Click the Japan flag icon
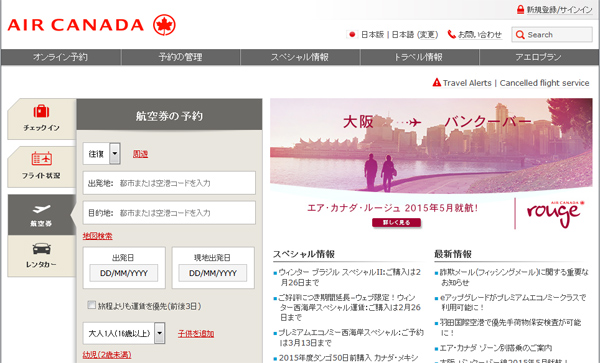600x363 pixels. click(352, 34)
